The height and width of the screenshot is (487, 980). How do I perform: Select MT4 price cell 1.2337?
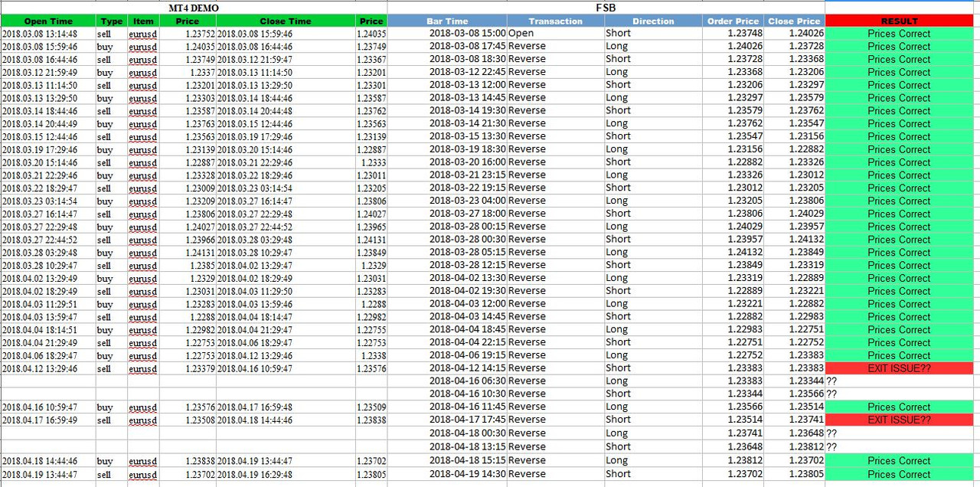coord(201,73)
